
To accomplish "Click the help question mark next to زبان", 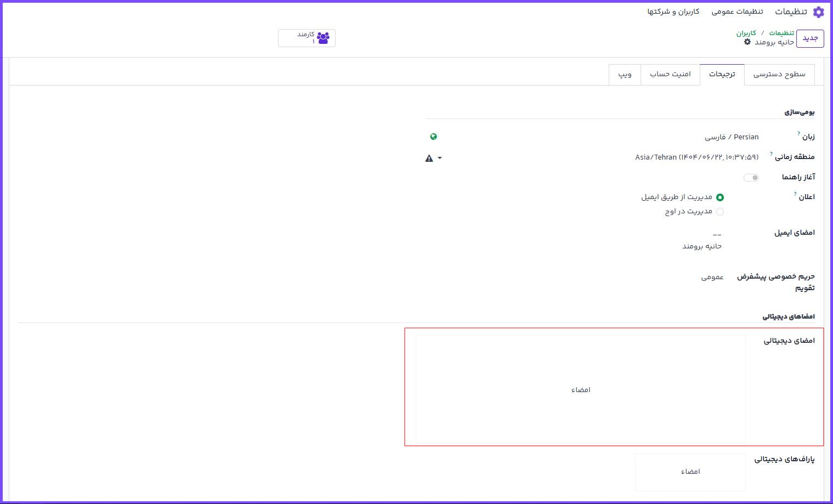I will click(799, 133).
